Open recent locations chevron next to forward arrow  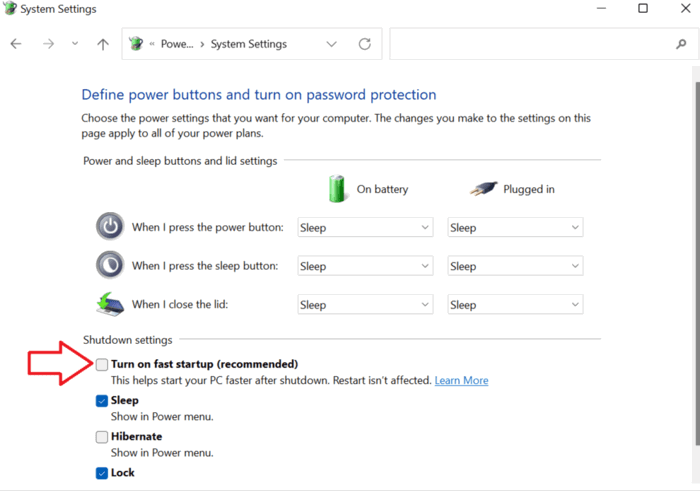(75, 43)
